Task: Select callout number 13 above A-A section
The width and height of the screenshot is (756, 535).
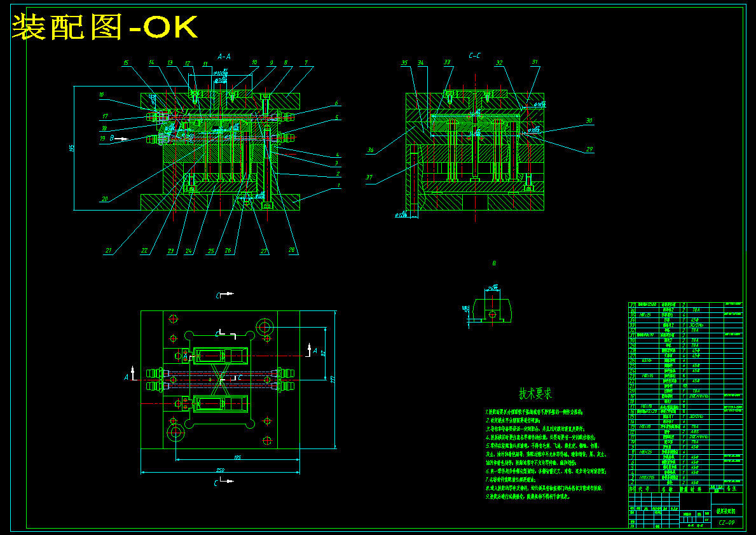Action: pyautogui.click(x=170, y=63)
